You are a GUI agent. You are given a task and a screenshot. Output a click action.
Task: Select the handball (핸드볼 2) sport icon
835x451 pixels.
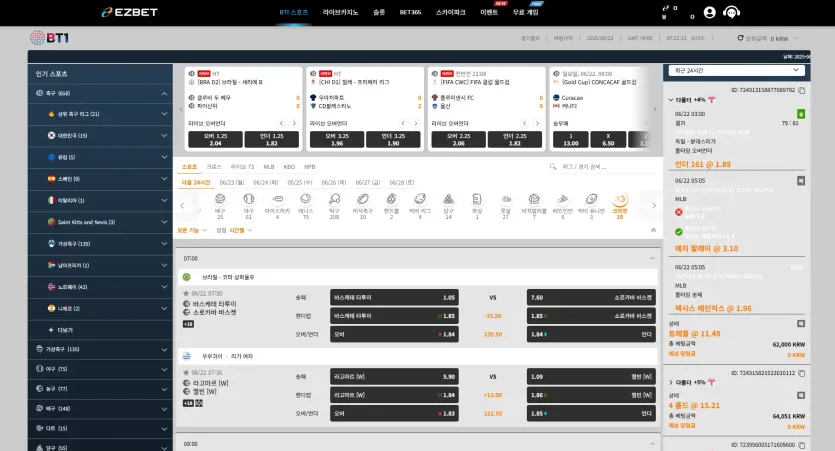tap(391, 199)
